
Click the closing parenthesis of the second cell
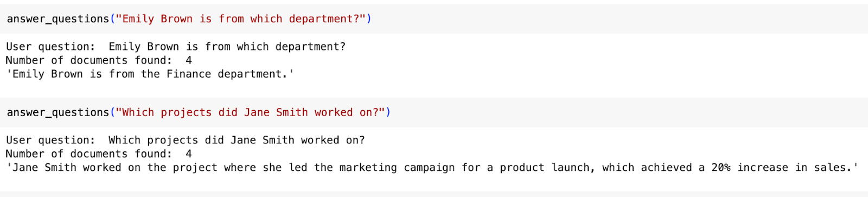[x=388, y=112]
